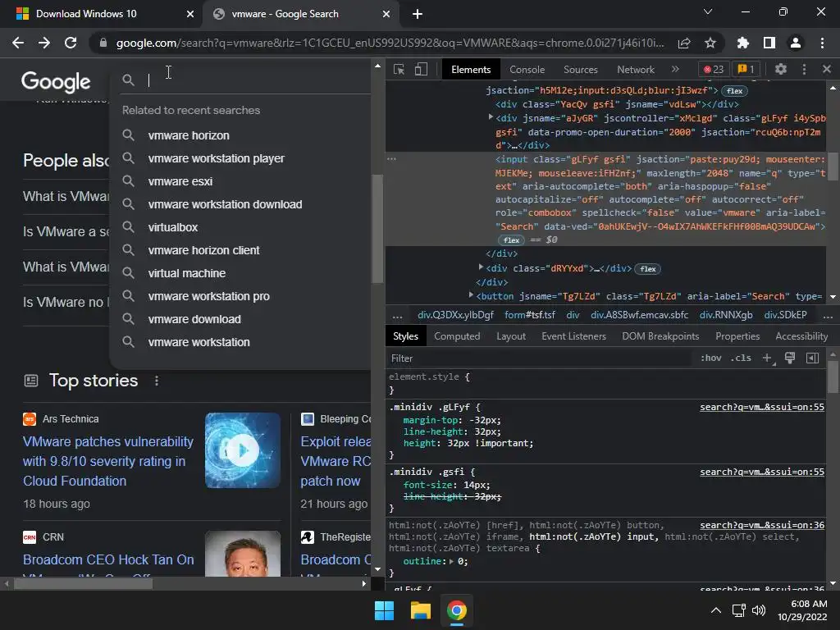840x630 pixels.
Task: Switch to the Console tab
Action: pyautogui.click(x=527, y=70)
